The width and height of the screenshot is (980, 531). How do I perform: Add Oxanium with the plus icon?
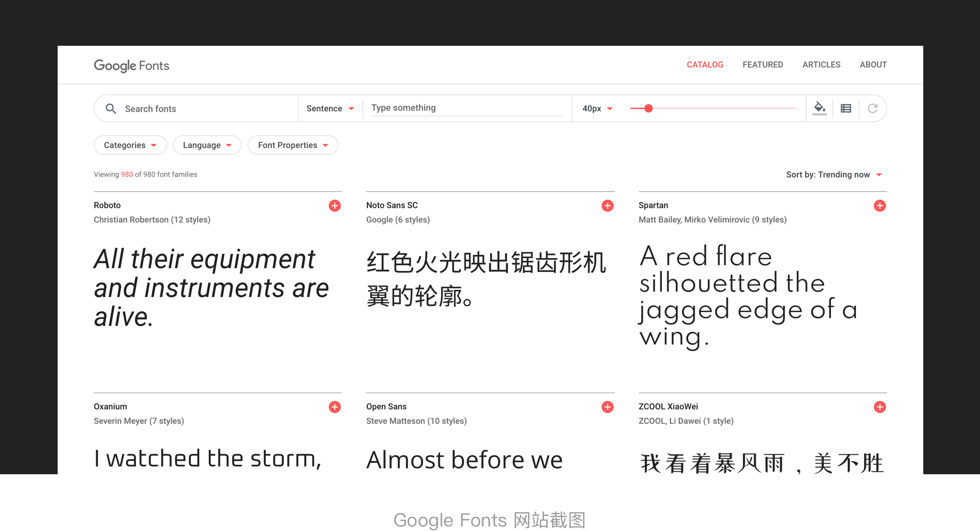pos(335,407)
